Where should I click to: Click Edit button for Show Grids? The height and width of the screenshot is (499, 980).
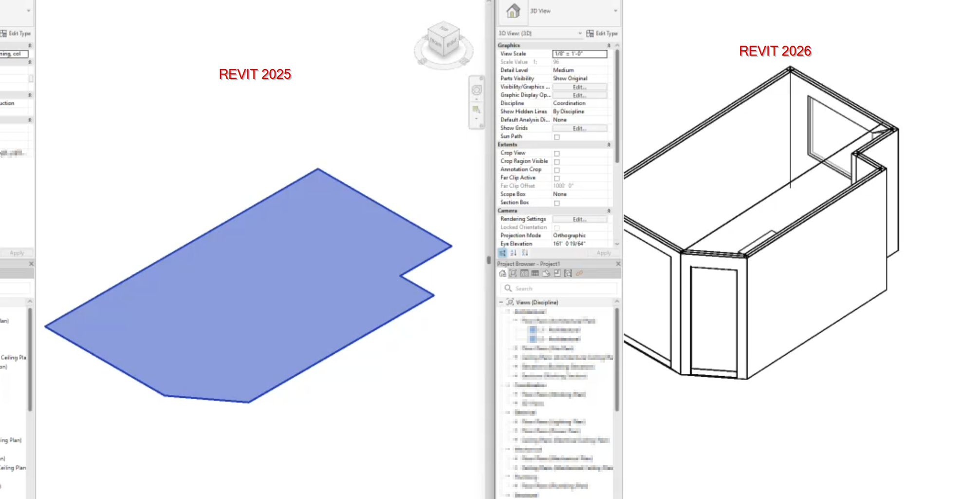click(580, 128)
